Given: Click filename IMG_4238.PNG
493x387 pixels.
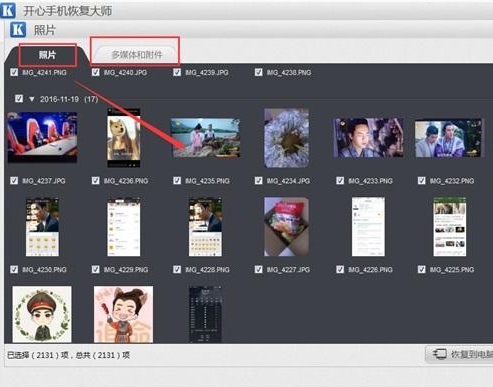Looking at the screenshot, I should (289, 72).
